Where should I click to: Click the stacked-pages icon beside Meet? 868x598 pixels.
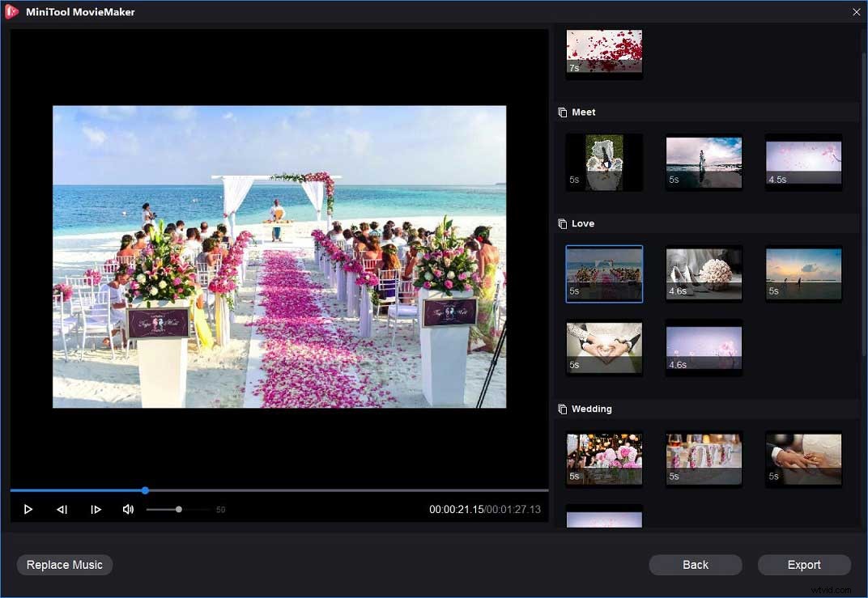(562, 112)
